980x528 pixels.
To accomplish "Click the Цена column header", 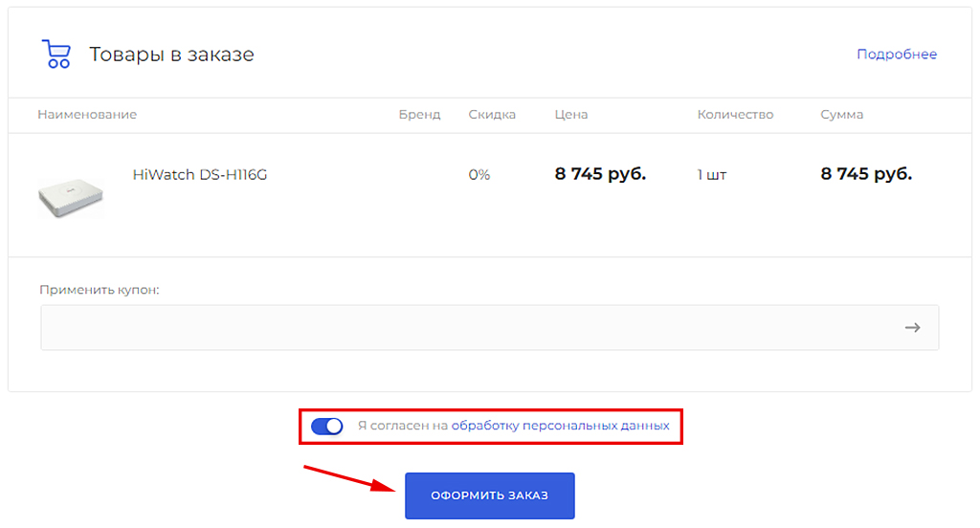I will (571, 115).
